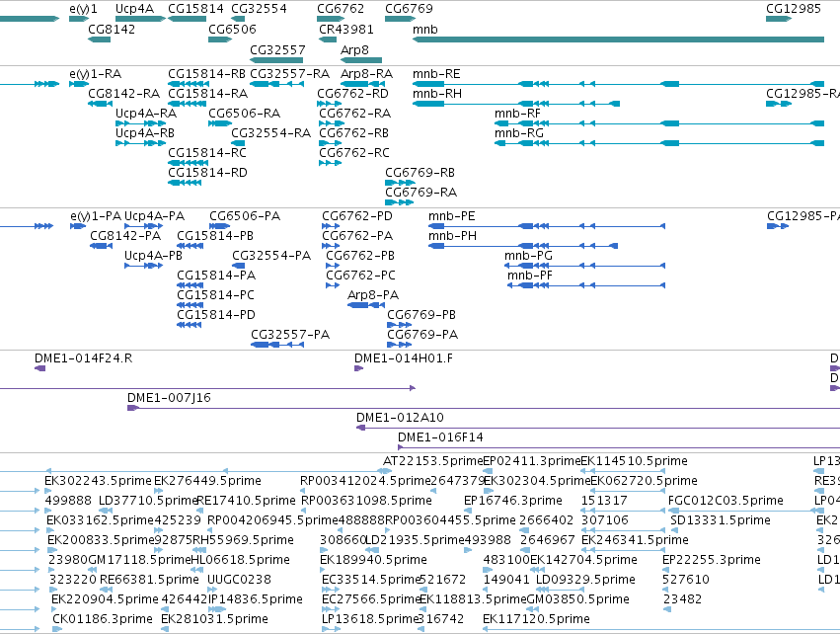Click EST label SD13331.5prime
840x634 pixels.
[721, 520]
